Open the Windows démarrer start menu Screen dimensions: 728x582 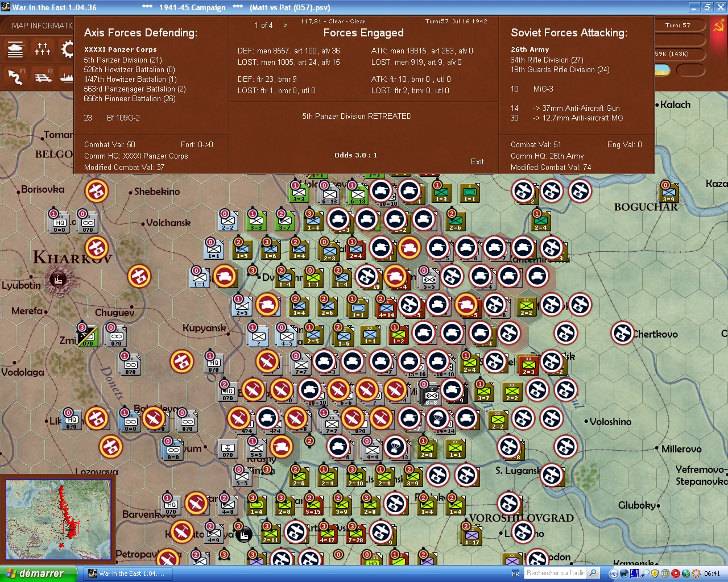point(38,573)
